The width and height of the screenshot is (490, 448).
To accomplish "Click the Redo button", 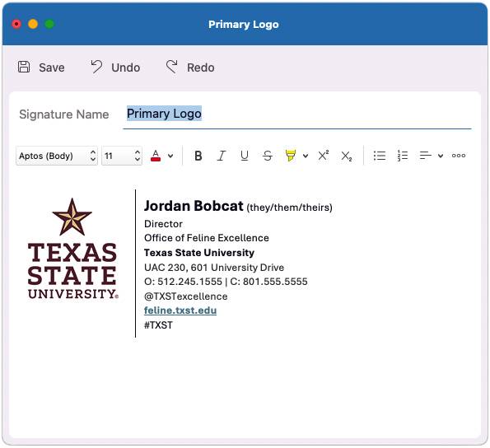I will click(190, 68).
